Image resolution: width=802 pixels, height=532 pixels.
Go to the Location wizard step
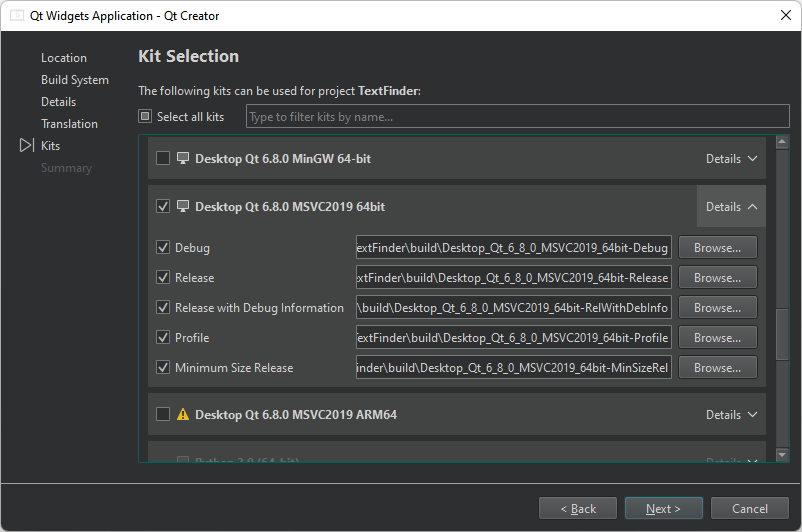point(64,58)
